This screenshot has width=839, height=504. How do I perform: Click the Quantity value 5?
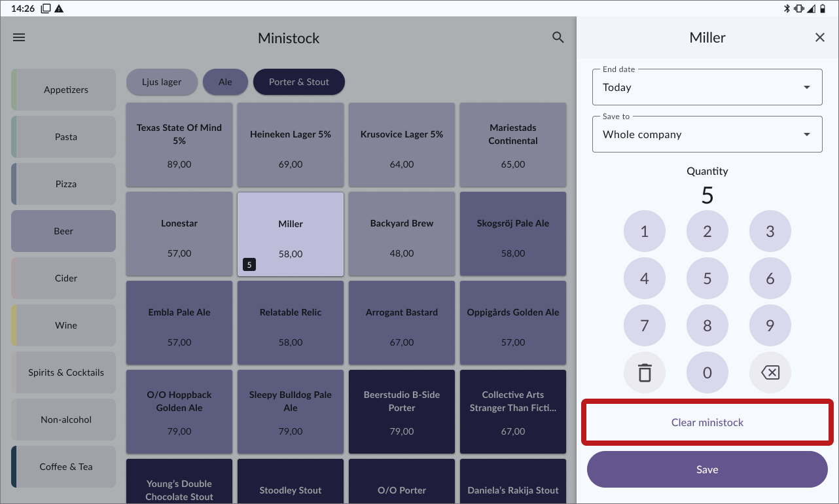pos(707,195)
